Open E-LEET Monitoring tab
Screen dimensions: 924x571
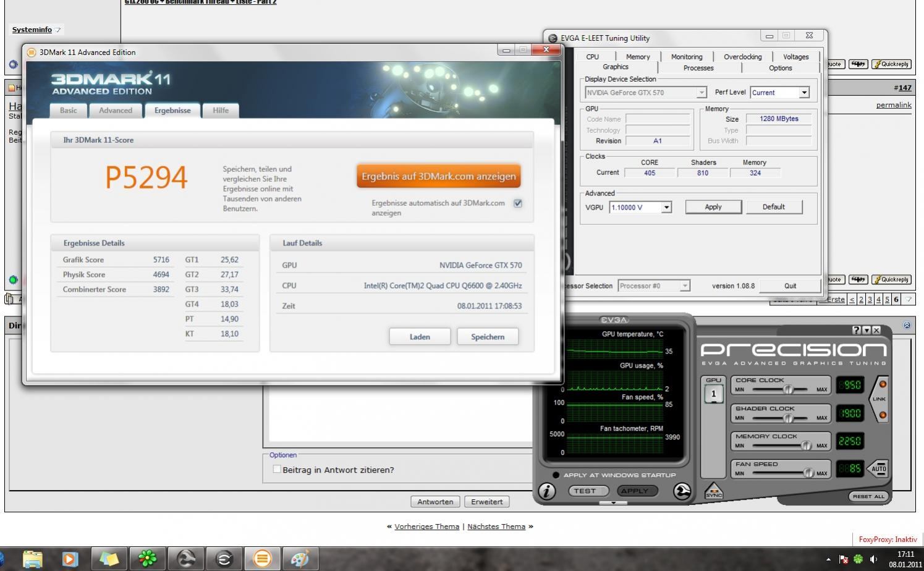coord(687,57)
